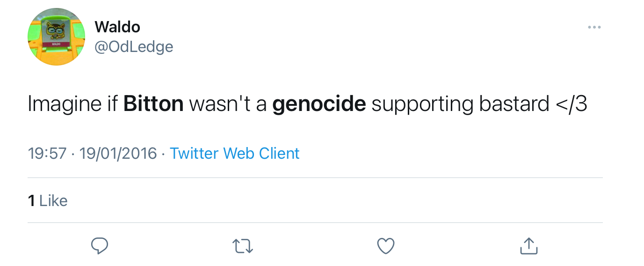Click the bold word genocide
This screenshot has width=644, height=266.
click(x=319, y=104)
